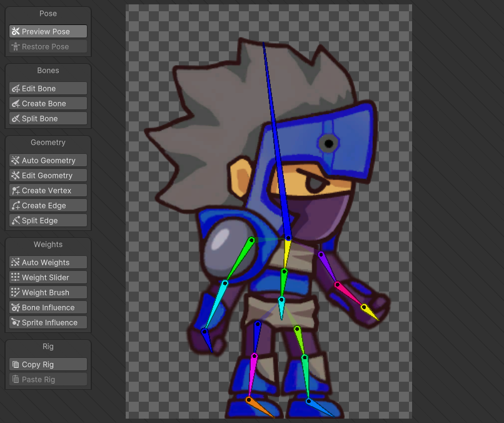Click the orange foot bone
Screen dimensions: 504x423
tap(261, 408)
